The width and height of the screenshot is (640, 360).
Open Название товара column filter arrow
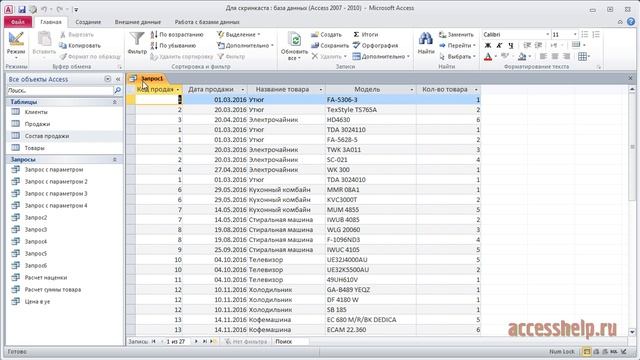(x=320, y=89)
